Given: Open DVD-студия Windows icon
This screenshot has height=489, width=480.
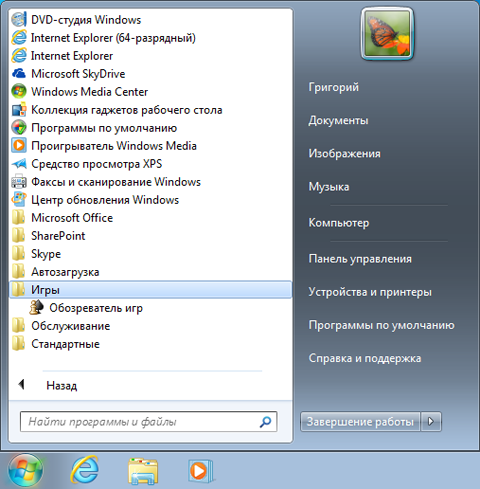Looking at the screenshot, I should point(19,20).
